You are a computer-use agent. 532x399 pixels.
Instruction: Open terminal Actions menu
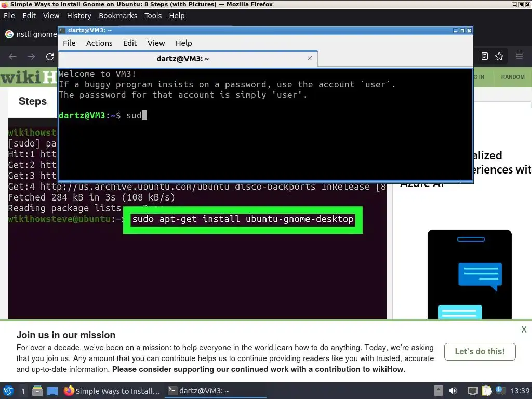[99, 43]
